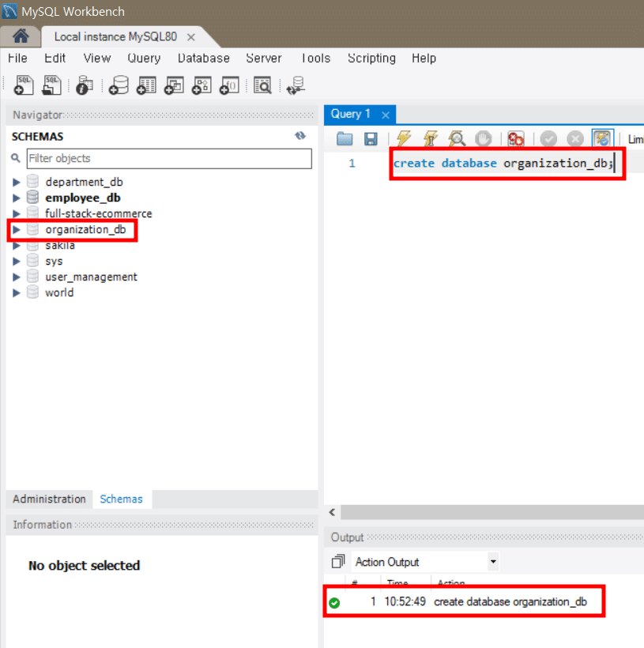Screen dimensions: 644x648
Task: Search table data icon in toolbar
Action: pyautogui.click(x=262, y=85)
